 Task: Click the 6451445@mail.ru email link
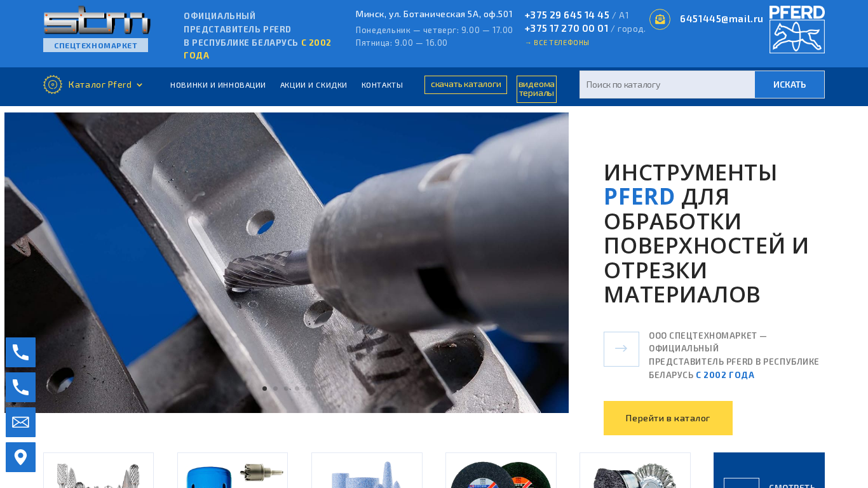(x=721, y=19)
